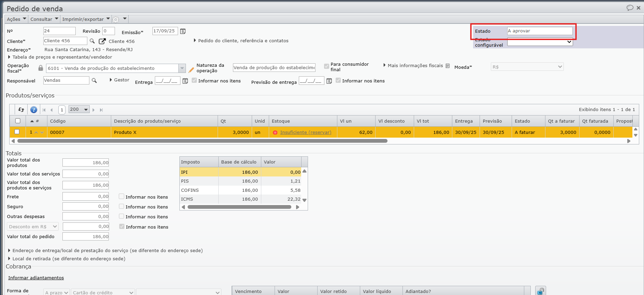Open Cliente 456 record in new window
The height and width of the screenshot is (295, 644).
click(x=102, y=41)
